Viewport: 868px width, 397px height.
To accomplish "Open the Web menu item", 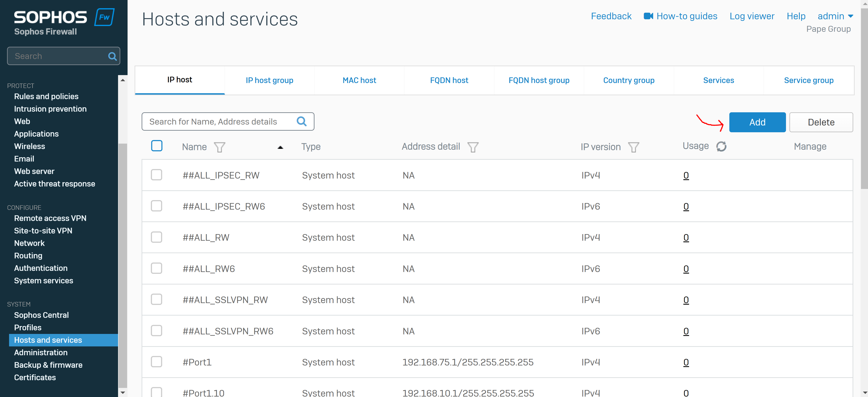I will (x=22, y=121).
